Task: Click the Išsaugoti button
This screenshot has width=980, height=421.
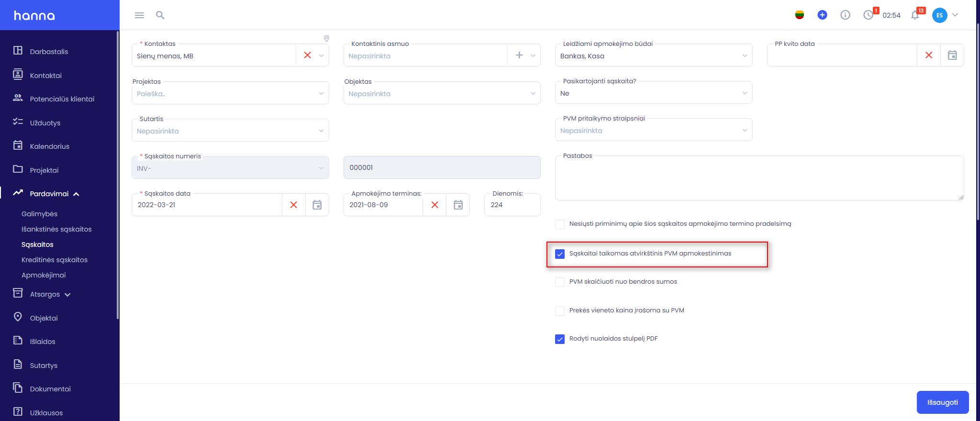Action: [943, 402]
